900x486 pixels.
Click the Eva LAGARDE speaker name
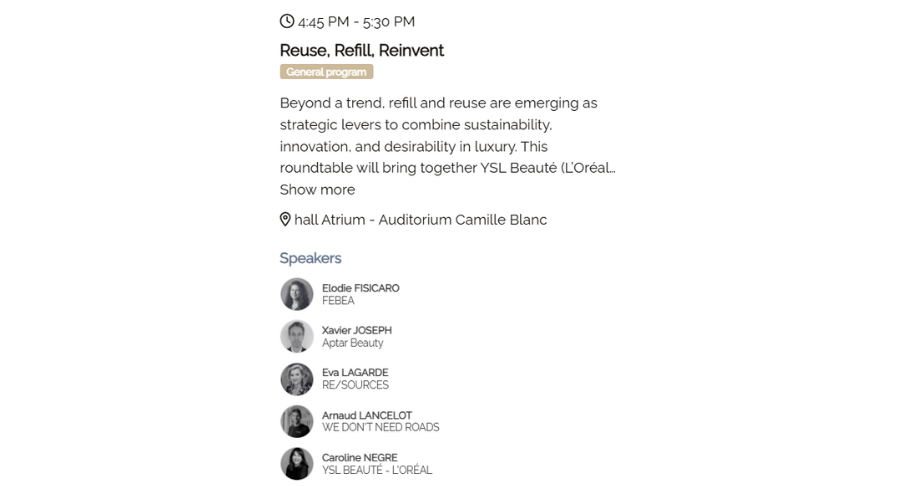point(355,373)
